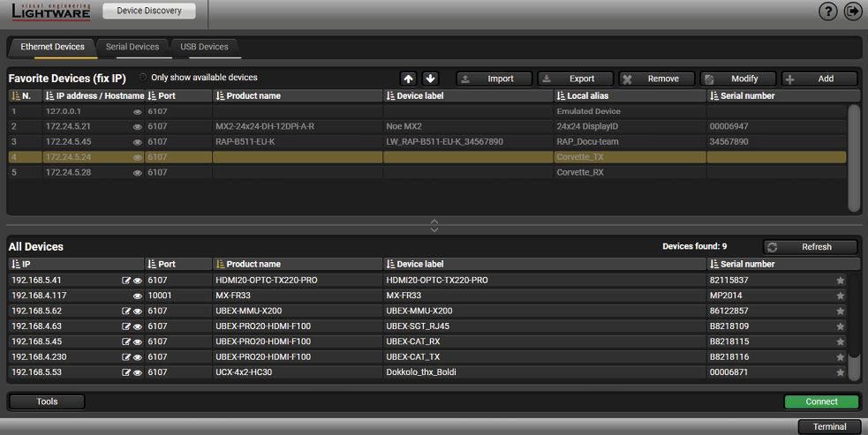Click the Import button
This screenshot has width=868, height=435.
click(x=494, y=79)
